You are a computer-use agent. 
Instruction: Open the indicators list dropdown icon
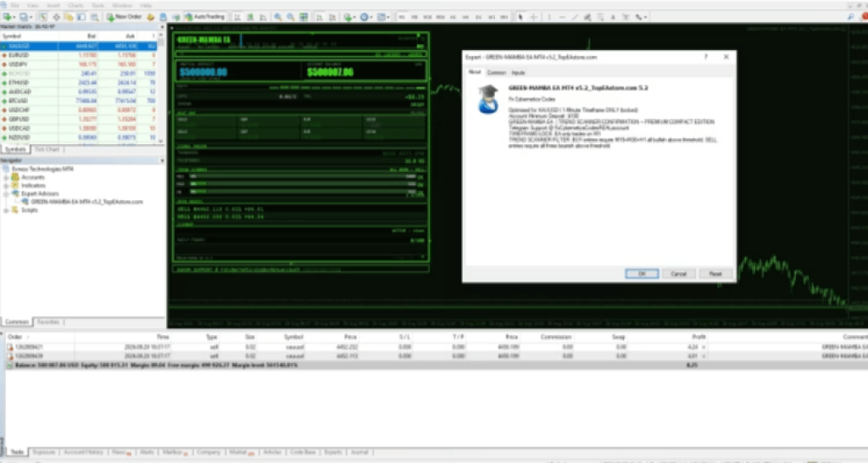[349, 17]
